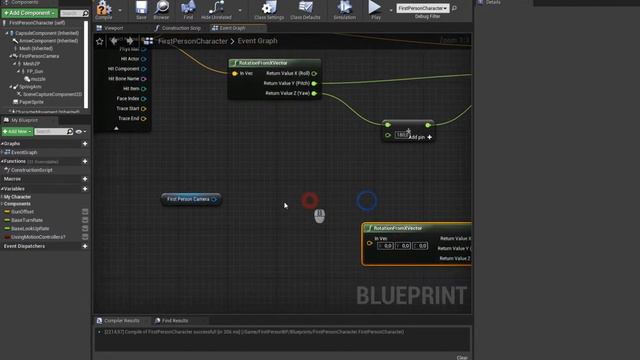Add an event dispatcher with the plus icon

[x=85, y=246]
